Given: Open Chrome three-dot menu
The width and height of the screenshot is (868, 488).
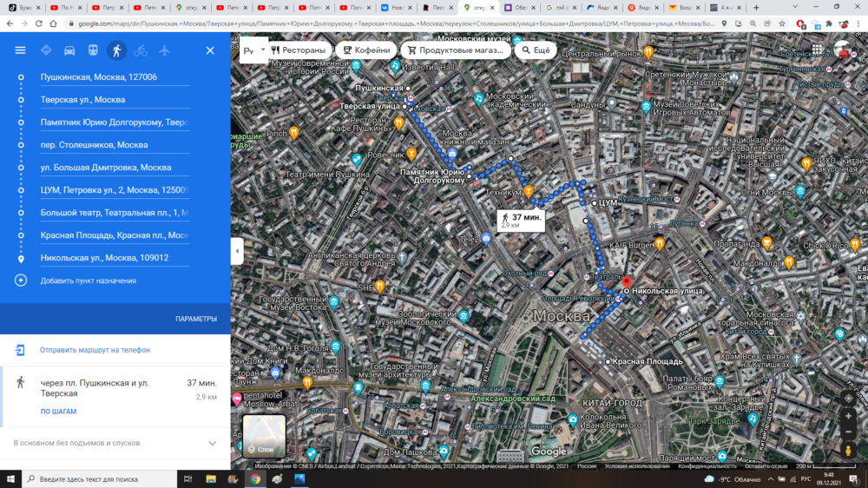Looking at the screenshot, I should [x=858, y=23].
